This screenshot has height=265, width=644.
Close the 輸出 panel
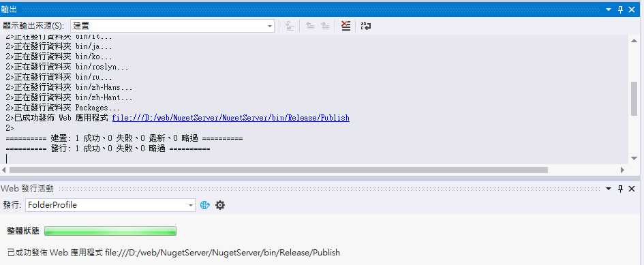(632, 10)
